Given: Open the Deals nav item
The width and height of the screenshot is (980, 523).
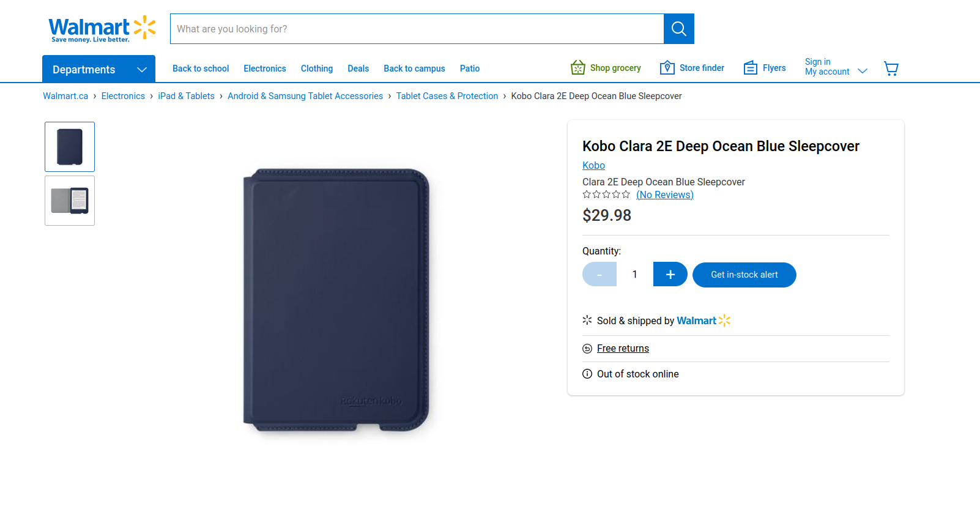Looking at the screenshot, I should point(358,69).
